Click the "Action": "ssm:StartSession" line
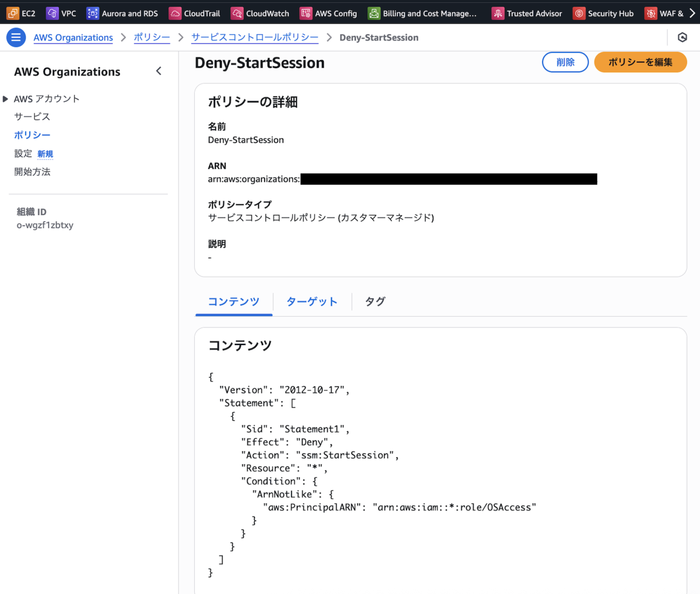 (x=320, y=455)
